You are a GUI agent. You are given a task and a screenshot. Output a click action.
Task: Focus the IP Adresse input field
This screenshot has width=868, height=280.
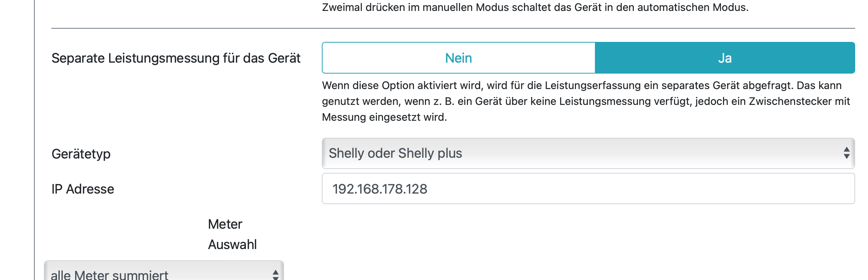(587, 189)
